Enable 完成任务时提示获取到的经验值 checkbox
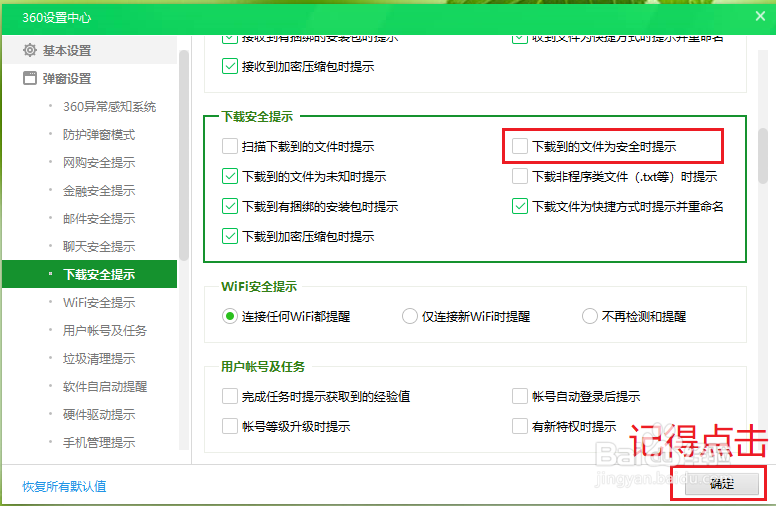 point(230,396)
